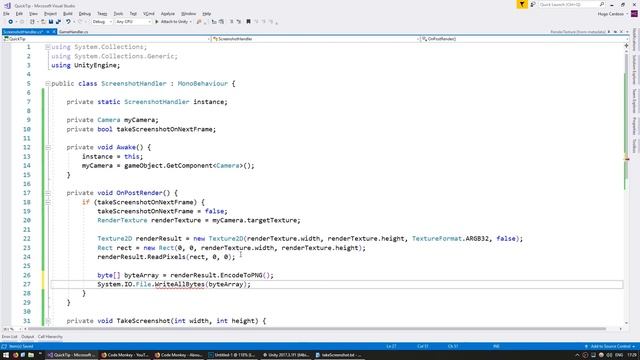
Task: Collapse the ScreenshotHandler class at line 5
Action: [x=48, y=83]
